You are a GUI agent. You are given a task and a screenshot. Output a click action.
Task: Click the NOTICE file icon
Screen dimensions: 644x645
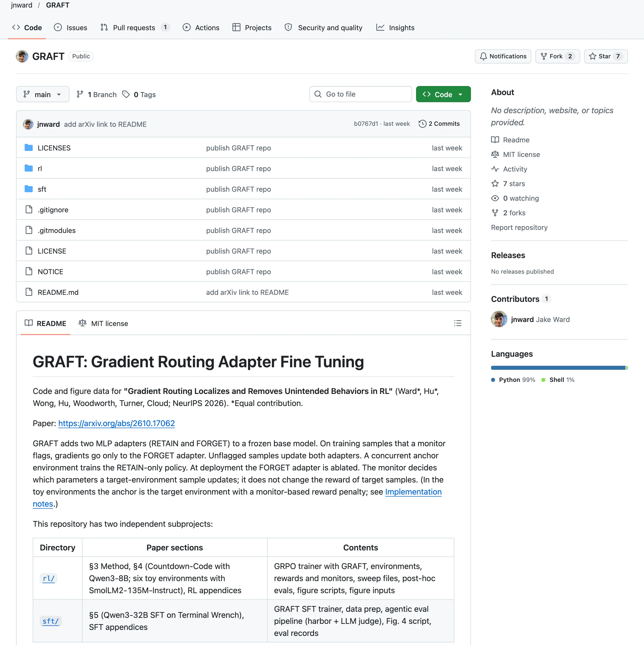tap(29, 271)
